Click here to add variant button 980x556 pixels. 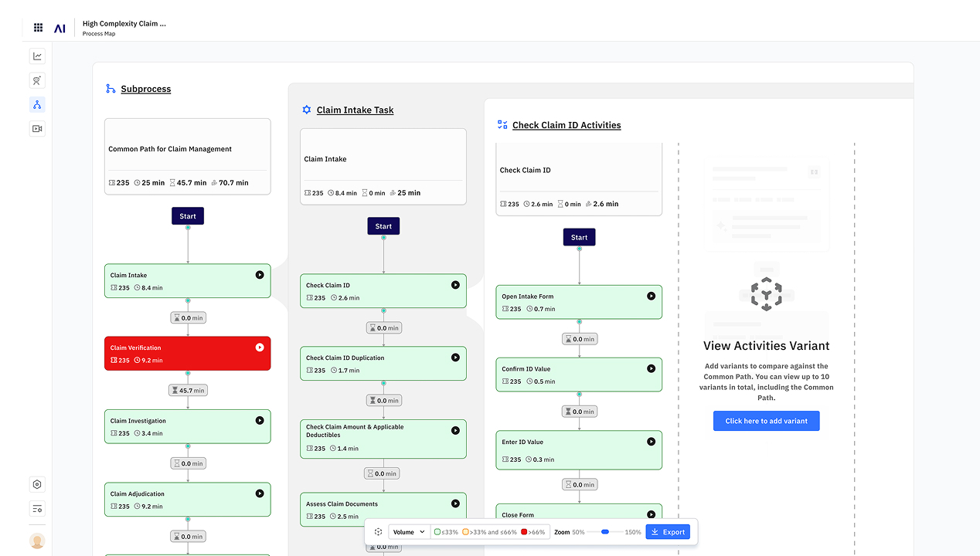[766, 421]
